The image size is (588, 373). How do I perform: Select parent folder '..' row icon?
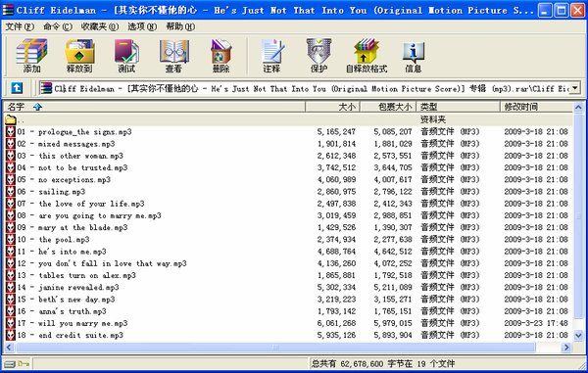pyautogui.click(x=11, y=119)
